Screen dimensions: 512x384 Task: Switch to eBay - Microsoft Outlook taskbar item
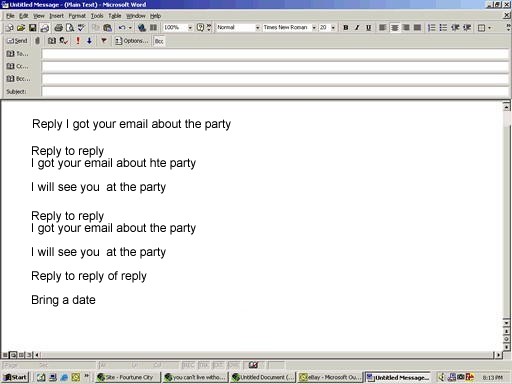click(330, 377)
